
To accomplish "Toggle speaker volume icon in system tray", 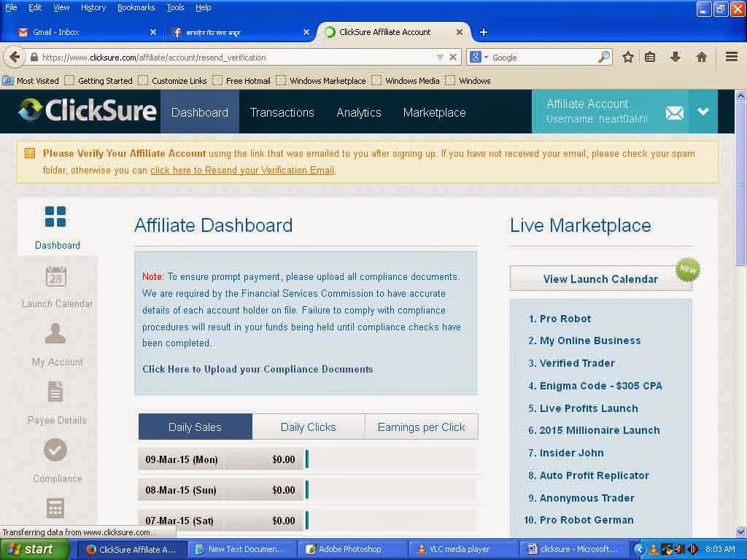I will click(x=681, y=549).
